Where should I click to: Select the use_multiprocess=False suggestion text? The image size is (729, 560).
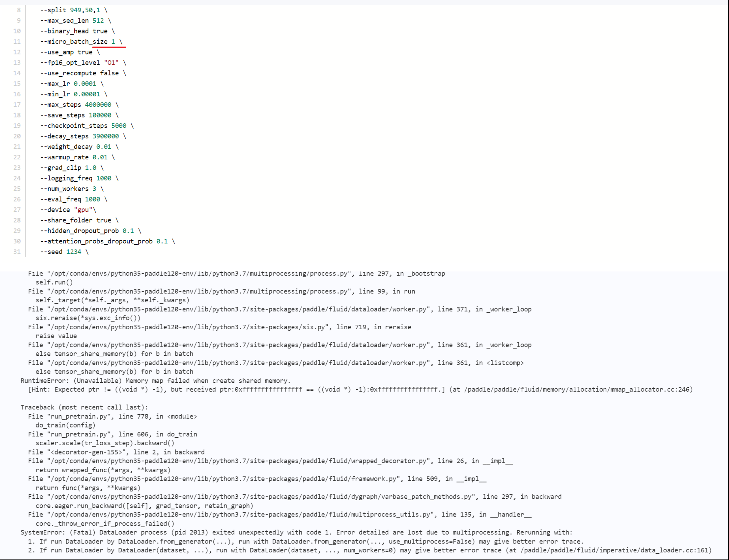(430, 541)
